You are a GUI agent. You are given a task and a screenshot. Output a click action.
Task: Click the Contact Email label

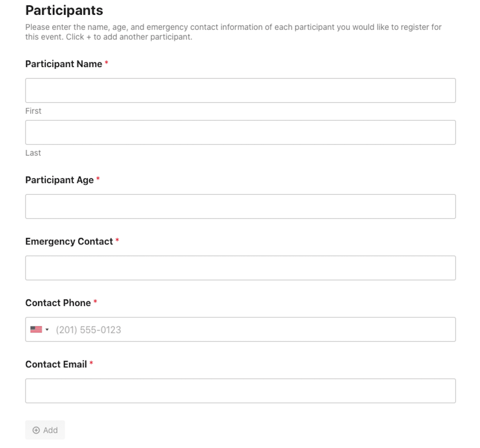56,364
